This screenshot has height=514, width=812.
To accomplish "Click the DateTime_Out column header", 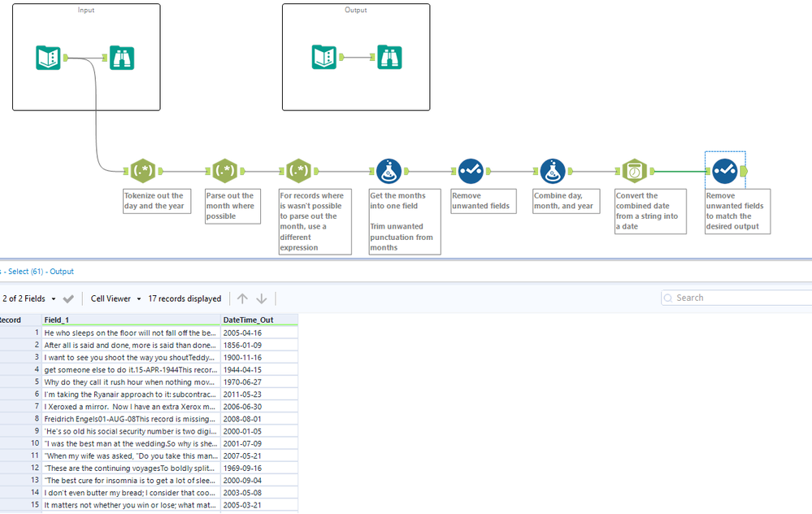I will click(x=259, y=320).
